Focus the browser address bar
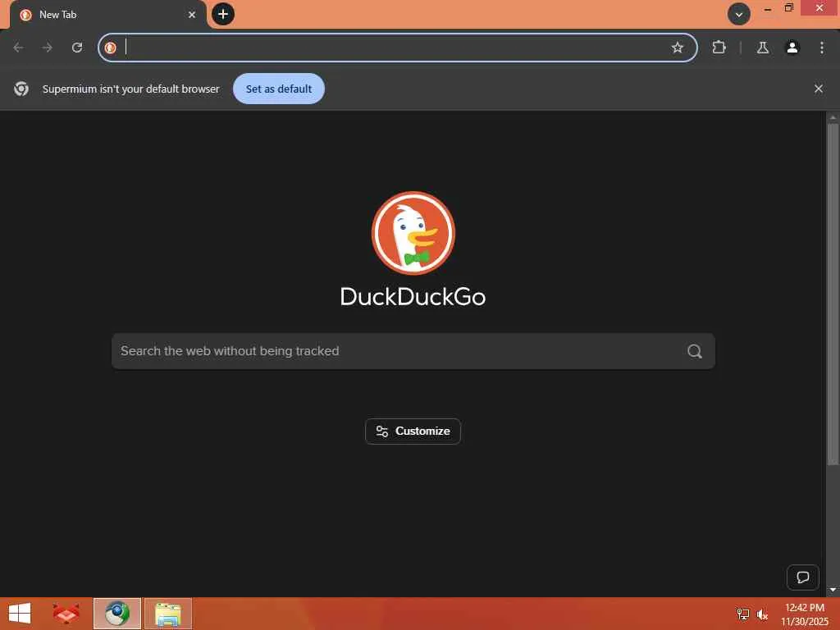Viewport: 840px width, 630px height. tap(398, 48)
